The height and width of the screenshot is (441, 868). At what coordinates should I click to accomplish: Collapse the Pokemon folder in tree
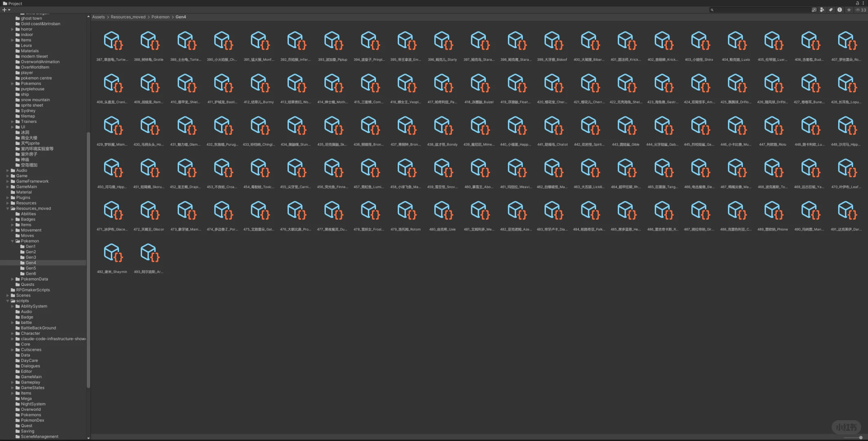tap(12, 241)
